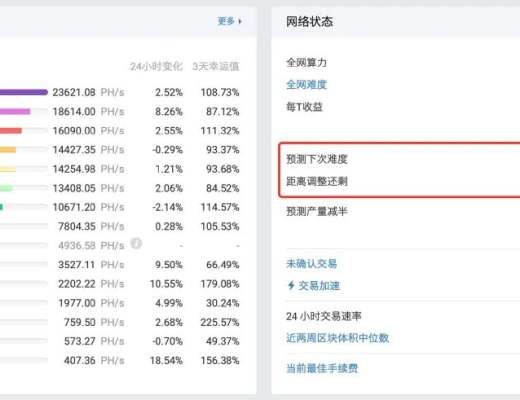Open 近两周区块体积中位数 link

[337, 338]
